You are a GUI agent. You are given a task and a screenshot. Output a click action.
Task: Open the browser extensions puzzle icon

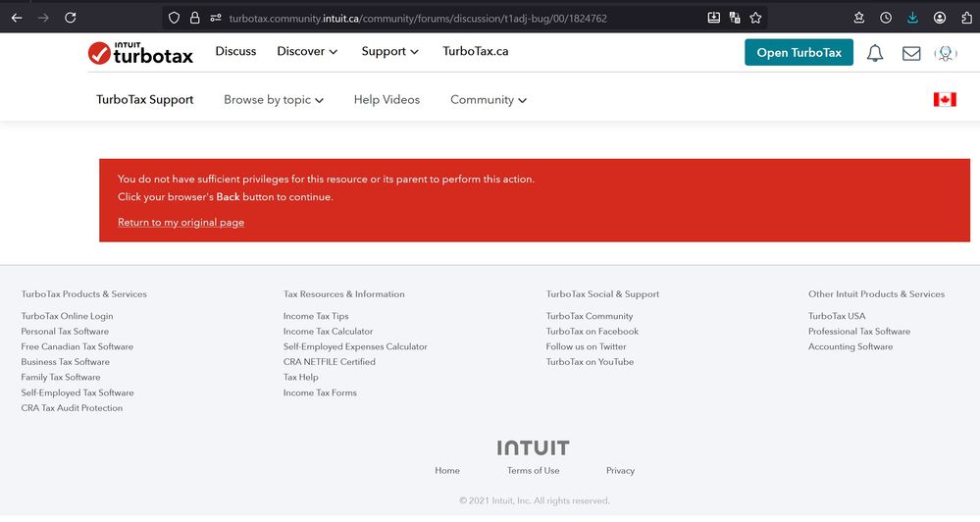pos(965,18)
